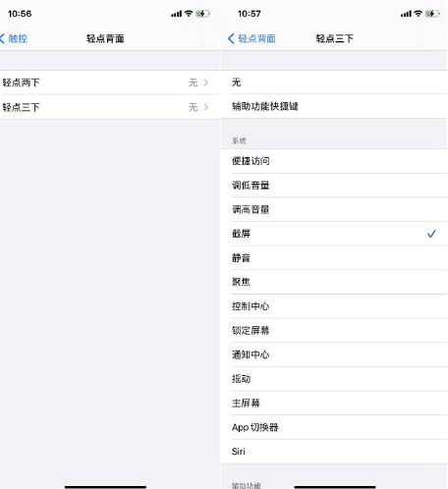
Task: Tap the back chevron next to 触控
Action: (2, 38)
